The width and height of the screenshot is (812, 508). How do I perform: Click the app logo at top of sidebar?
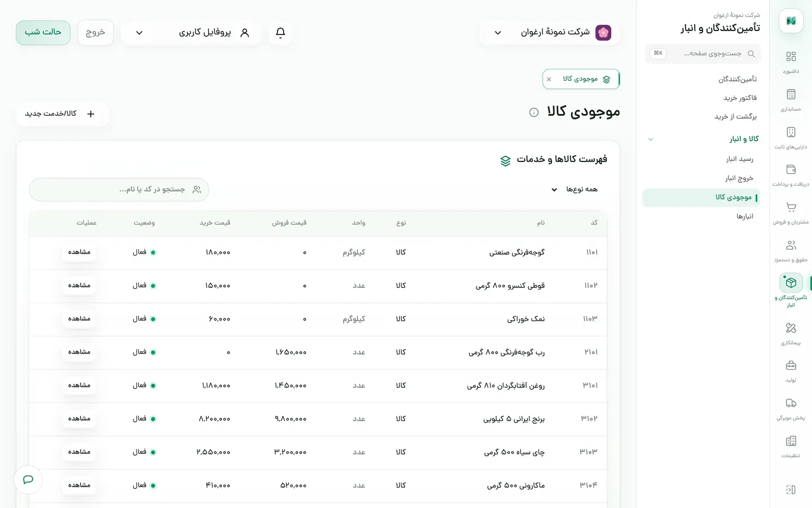click(x=791, y=21)
